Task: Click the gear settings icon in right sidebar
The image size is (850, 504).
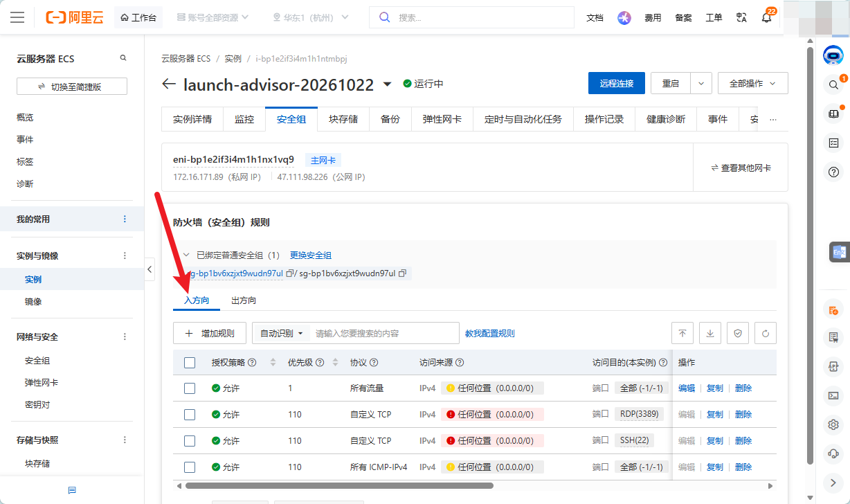Action: (x=833, y=424)
